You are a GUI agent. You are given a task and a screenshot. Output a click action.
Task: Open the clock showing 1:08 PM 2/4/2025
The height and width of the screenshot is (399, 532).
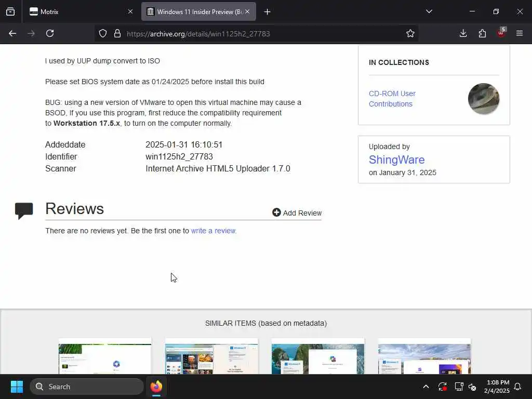(497, 387)
